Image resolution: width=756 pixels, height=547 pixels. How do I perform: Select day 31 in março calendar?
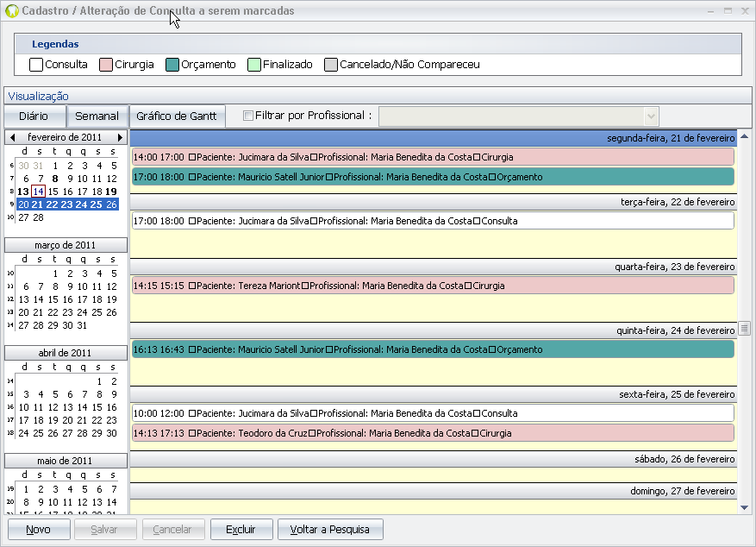coord(82,325)
